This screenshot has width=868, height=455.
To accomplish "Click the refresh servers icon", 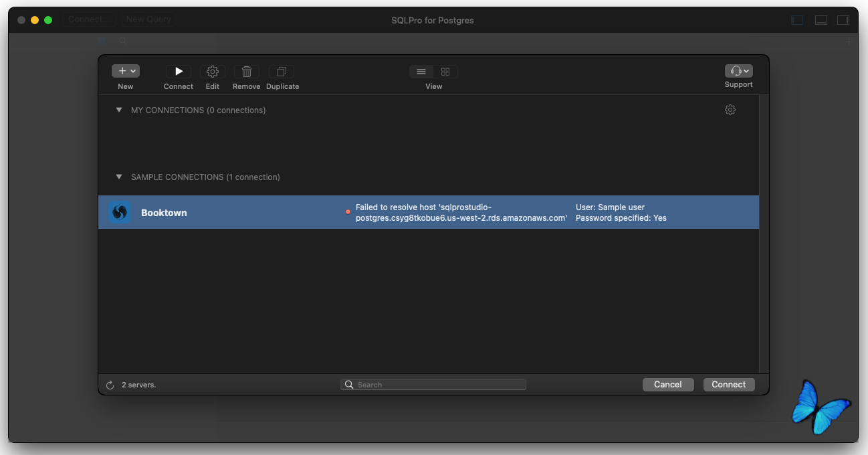I will [110, 385].
